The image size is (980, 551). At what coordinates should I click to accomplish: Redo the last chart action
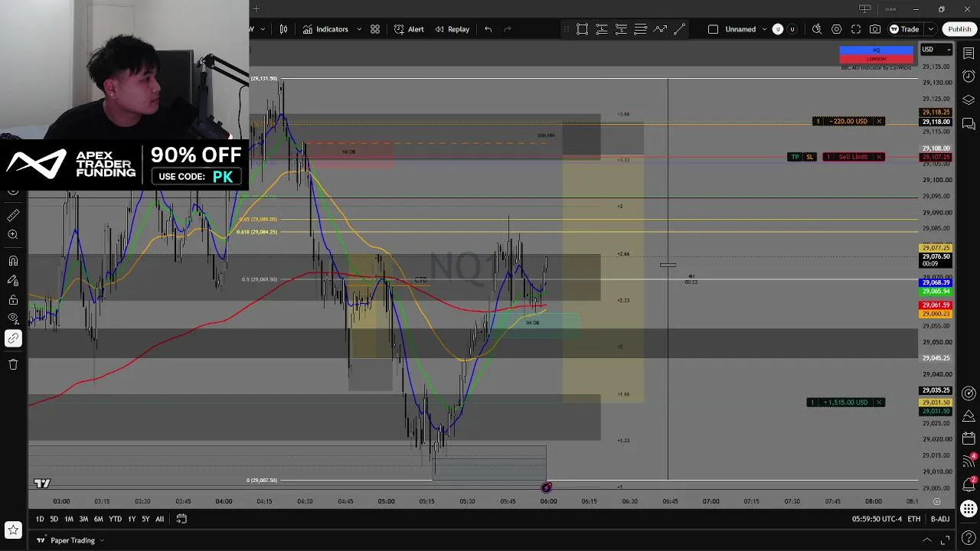click(x=507, y=29)
